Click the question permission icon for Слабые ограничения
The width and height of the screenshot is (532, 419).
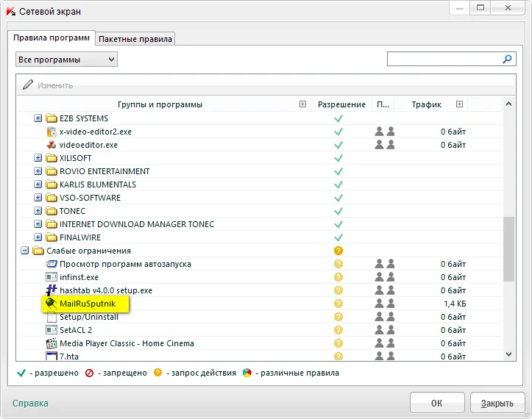pyautogui.click(x=338, y=251)
